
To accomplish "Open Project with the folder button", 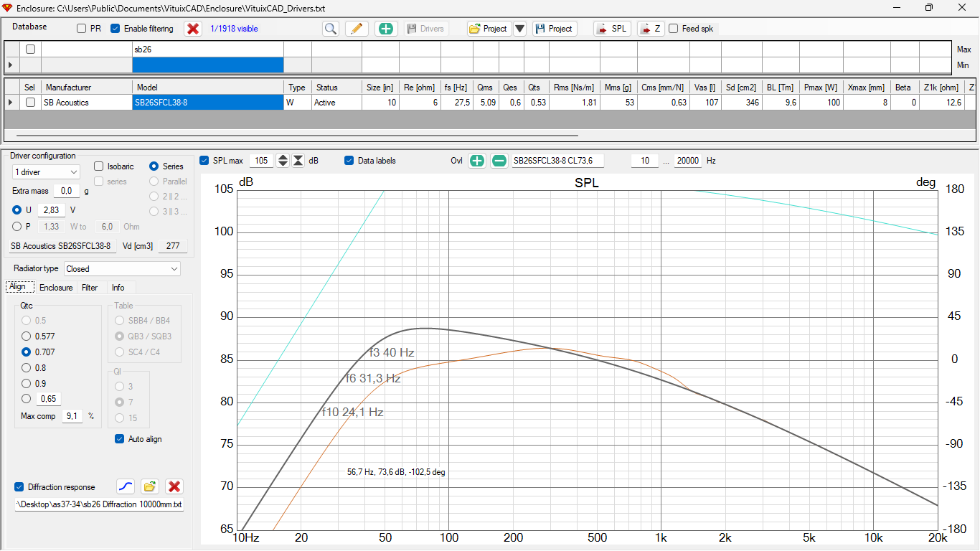I will pyautogui.click(x=489, y=29).
